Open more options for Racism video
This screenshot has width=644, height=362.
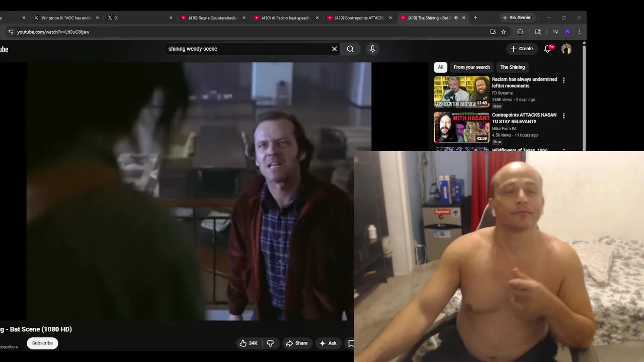coord(563,80)
